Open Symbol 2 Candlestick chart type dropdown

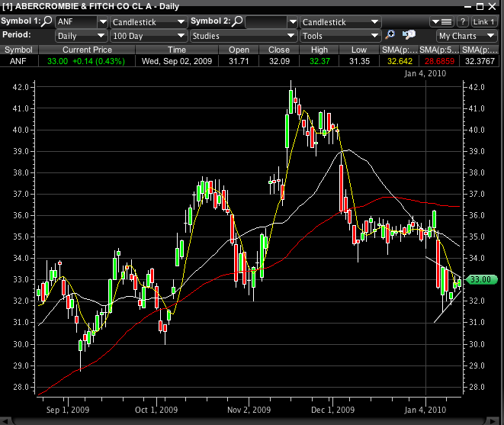tap(339, 21)
